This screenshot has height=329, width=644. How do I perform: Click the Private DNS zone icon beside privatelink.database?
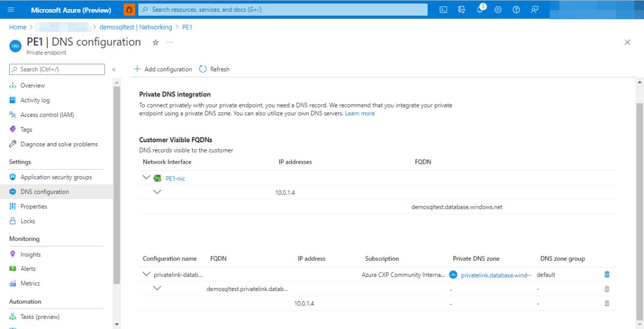pyautogui.click(x=453, y=274)
